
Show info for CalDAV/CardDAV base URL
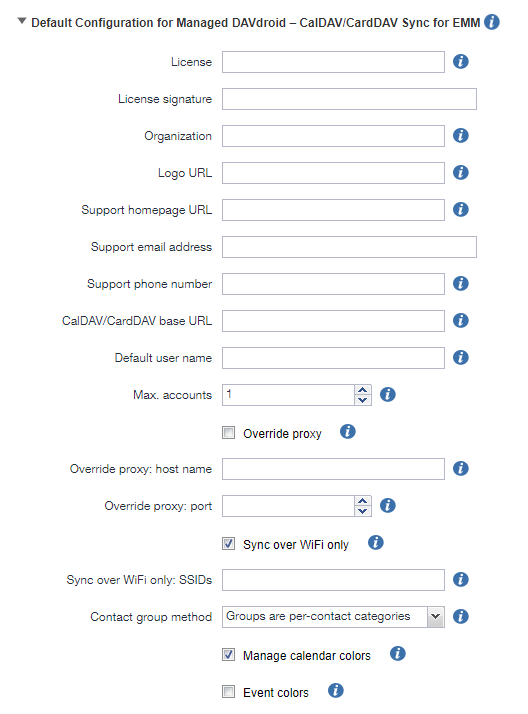point(461,321)
